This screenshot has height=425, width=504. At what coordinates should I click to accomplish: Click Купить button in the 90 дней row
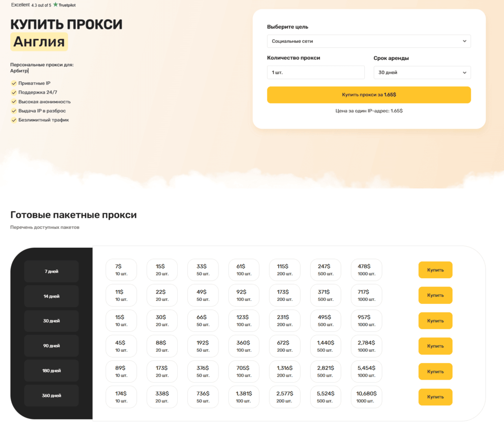click(435, 346)
